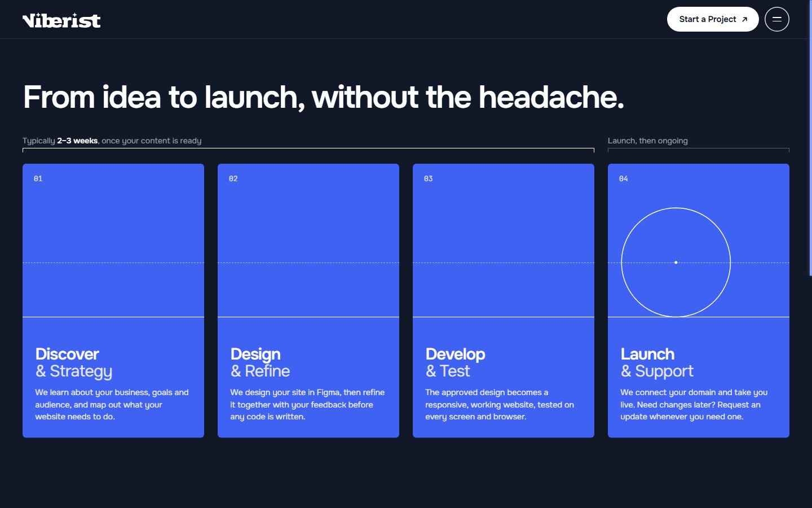
Task: Click the 'Launch, then ongoing' label
Action: [648, 141]
